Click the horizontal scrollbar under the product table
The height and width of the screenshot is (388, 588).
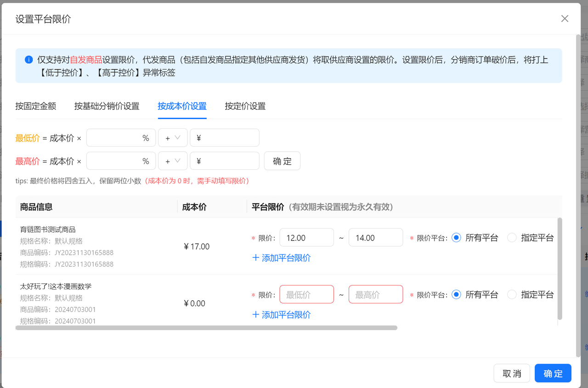point(206,328)
